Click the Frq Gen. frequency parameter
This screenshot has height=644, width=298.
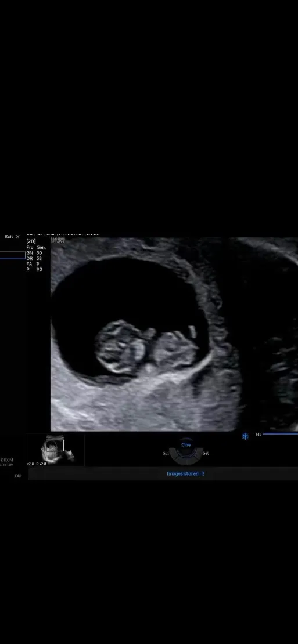[x=36, y=248]
